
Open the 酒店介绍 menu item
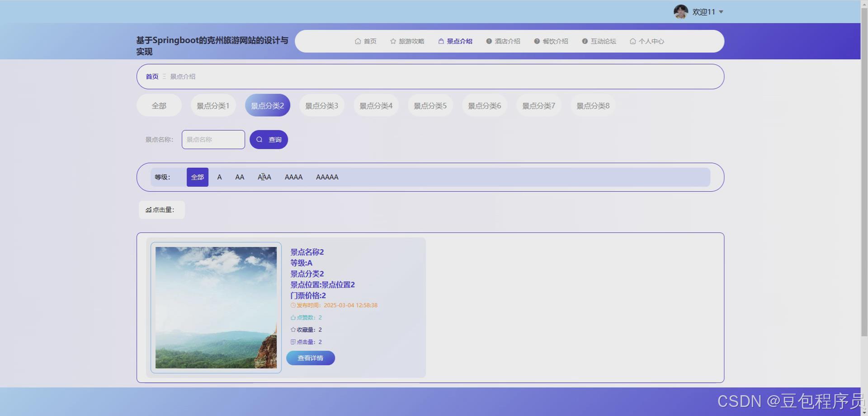tap(503, 41)
